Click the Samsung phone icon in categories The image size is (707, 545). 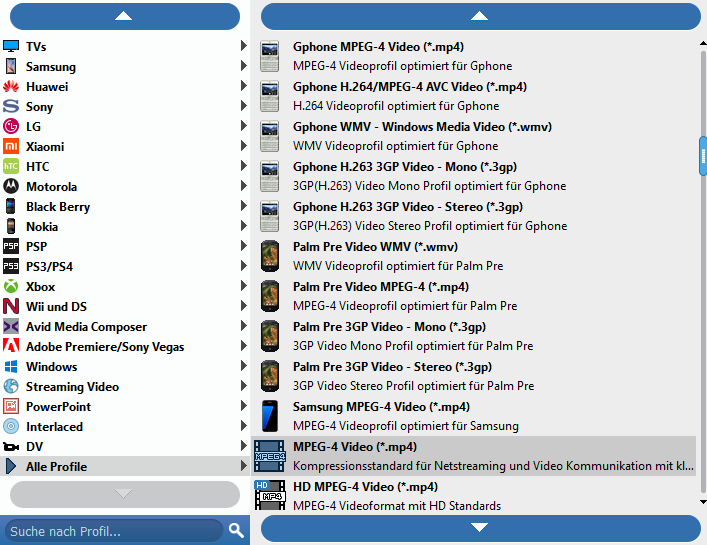[11, 66]
